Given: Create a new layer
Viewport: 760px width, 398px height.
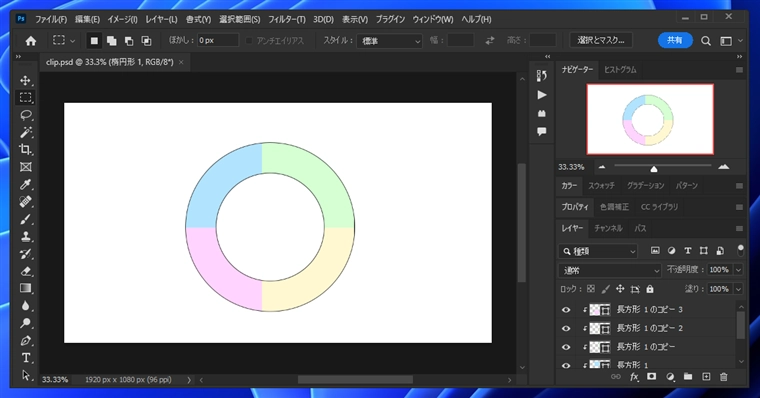Looking at the screenshot, I should [x=706, y=377].
